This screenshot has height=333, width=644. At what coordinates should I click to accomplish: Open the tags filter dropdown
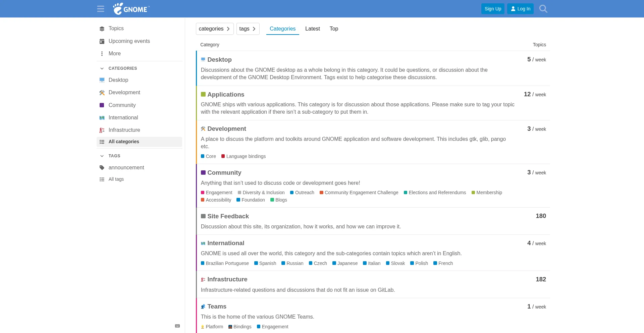[248, 29]
